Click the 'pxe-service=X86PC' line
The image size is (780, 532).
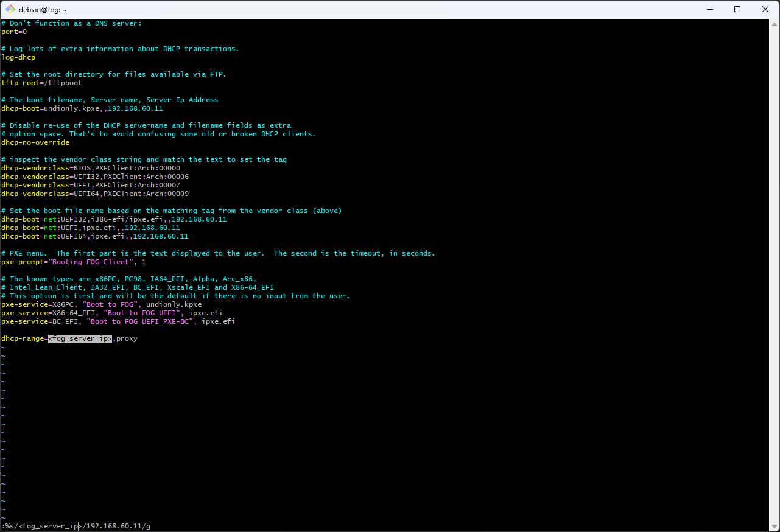(x=101, y=304)
